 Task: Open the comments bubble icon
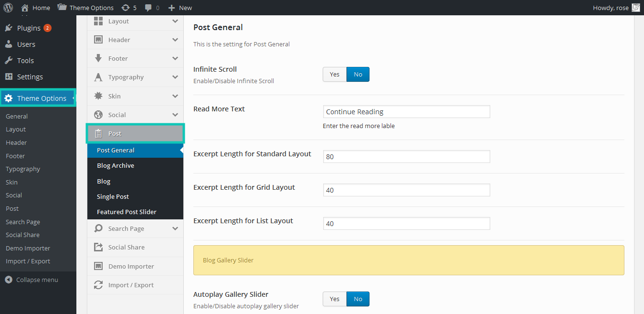pos(148,8)
